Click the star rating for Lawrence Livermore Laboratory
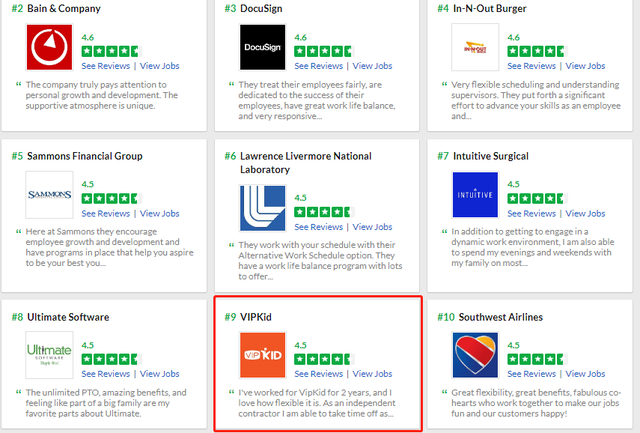This screenshot has height=433, width=640. click(x=324, y=212)
